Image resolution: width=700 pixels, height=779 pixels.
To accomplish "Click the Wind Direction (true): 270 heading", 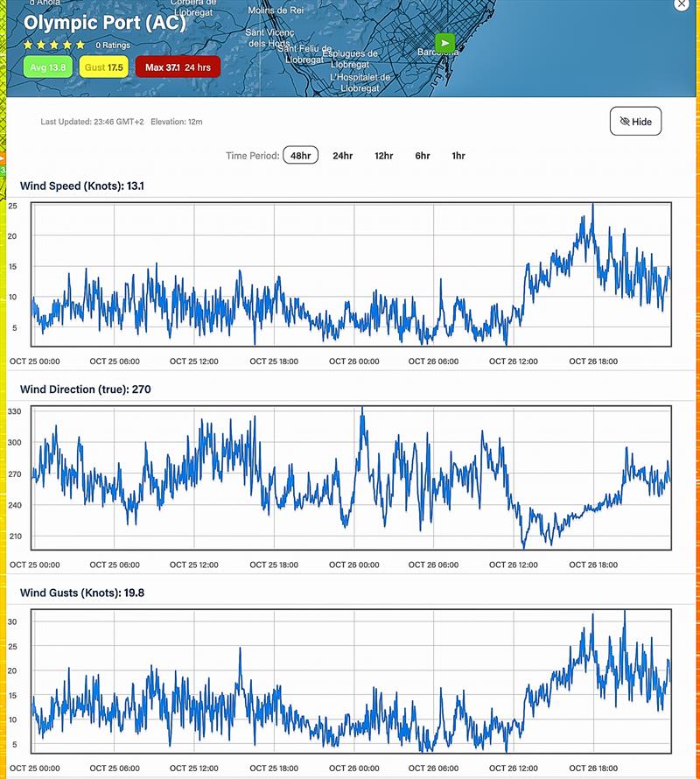I will [85, 389].
